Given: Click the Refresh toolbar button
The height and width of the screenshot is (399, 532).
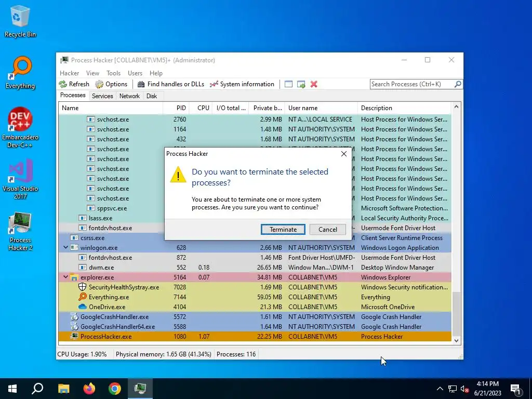Looking at the screenshot, I should (74, 84).
